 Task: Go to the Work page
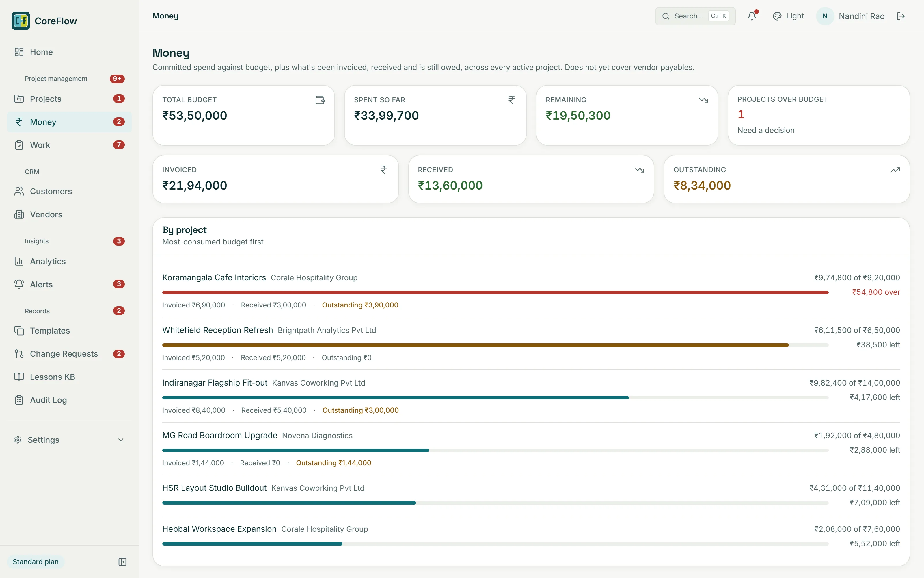69,145
